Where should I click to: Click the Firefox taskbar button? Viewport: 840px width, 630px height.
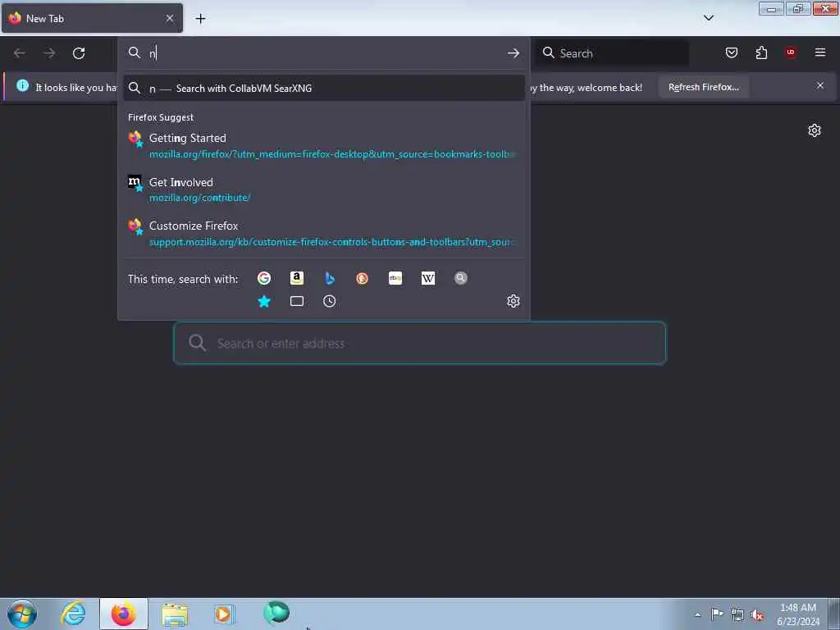tap(124, 614)
